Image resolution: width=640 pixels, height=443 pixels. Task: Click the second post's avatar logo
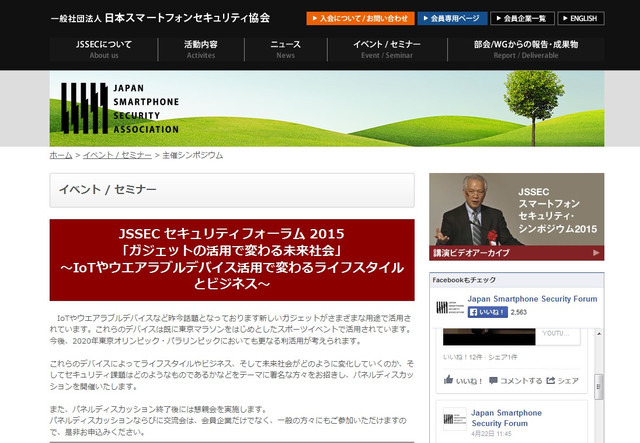click(x=455, y=419)
